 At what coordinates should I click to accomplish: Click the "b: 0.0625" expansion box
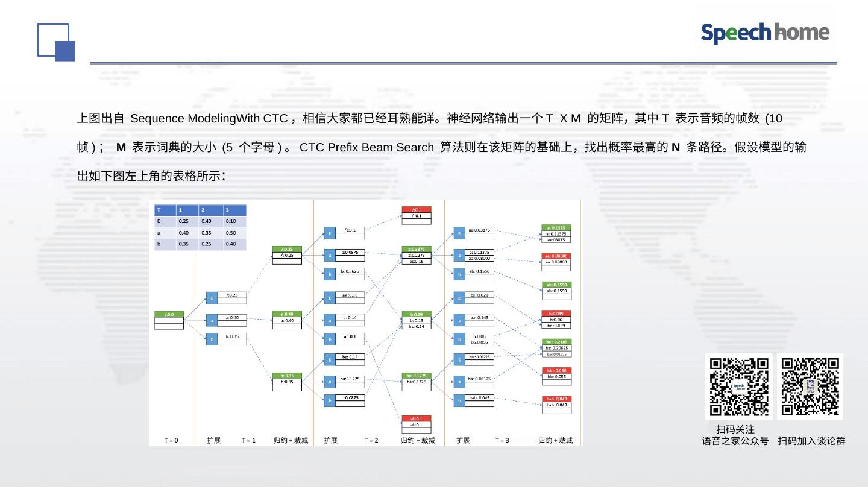[x=350, y=271]
